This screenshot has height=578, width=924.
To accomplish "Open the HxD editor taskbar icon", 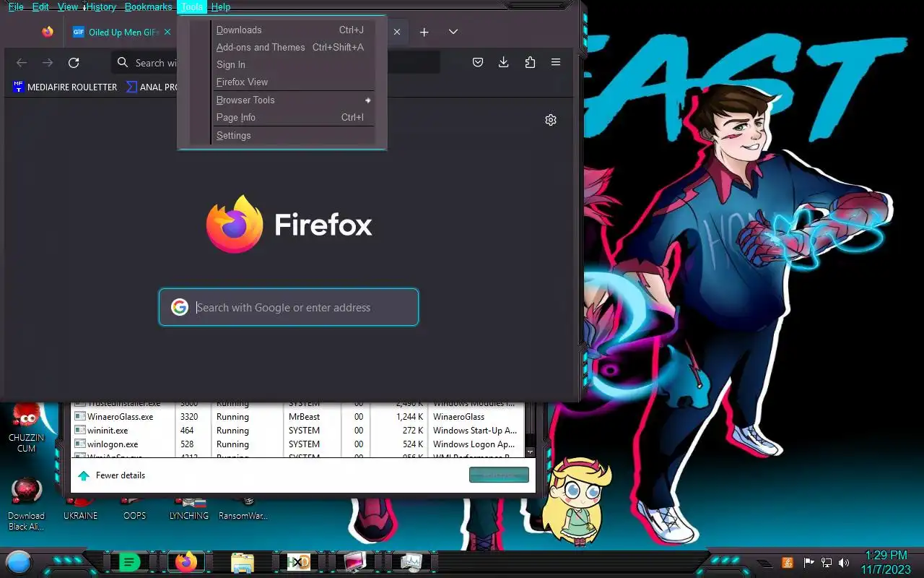I will 298,561.
